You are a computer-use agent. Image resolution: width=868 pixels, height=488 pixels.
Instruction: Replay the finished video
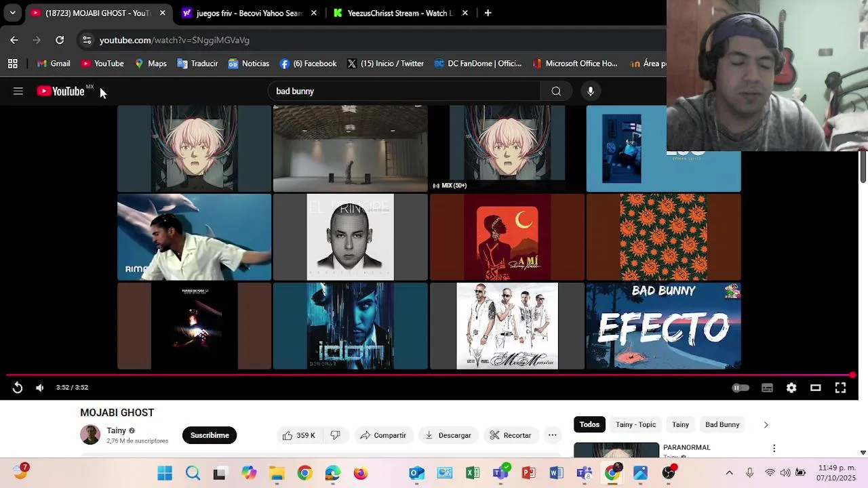[x=18, y=388]
